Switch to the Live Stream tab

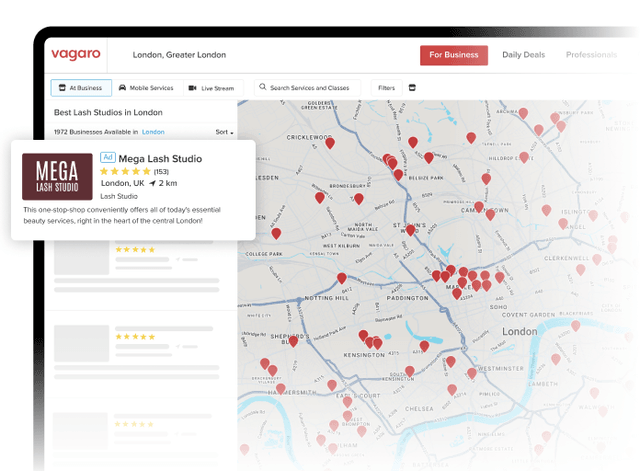(211, 88)
